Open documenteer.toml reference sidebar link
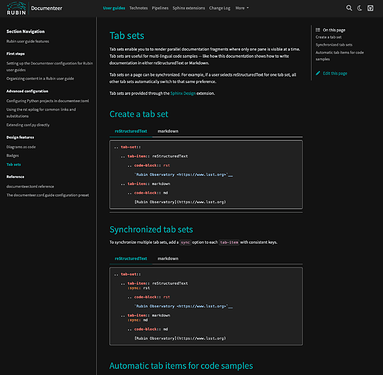Image resolution: width=383 pixels, height=375 pixels. coord(30,186)
